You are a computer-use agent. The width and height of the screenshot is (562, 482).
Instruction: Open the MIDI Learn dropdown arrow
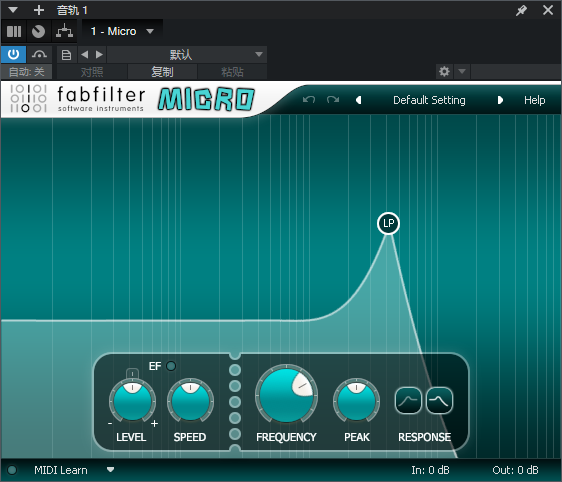(110, 469)
